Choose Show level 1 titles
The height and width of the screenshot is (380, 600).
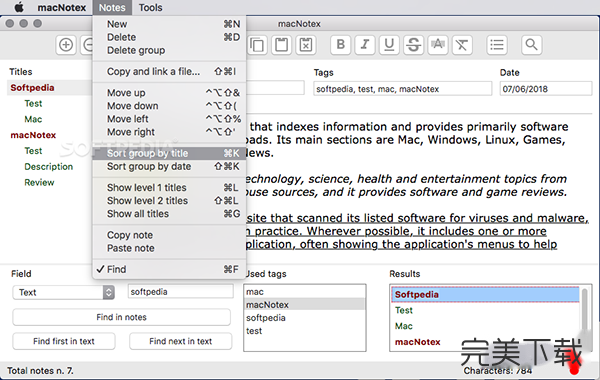pyautogui.click(x=169, y=188)
